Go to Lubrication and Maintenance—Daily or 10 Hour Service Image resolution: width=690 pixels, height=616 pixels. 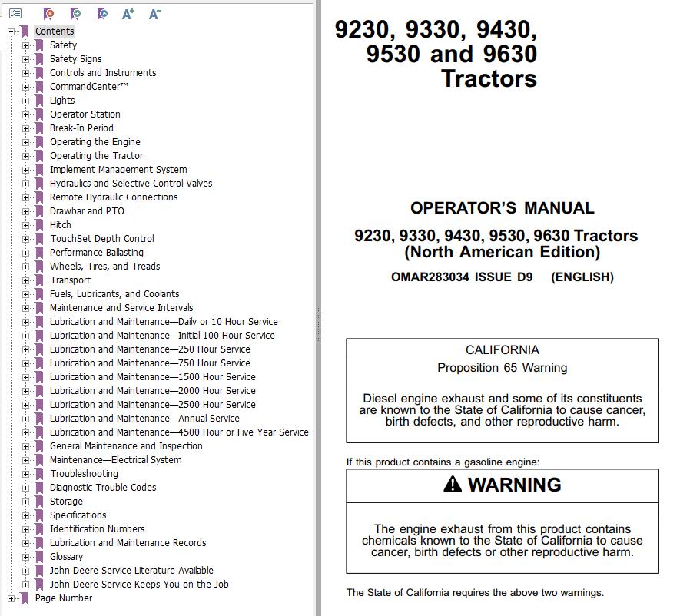click(x=164, y=322)
